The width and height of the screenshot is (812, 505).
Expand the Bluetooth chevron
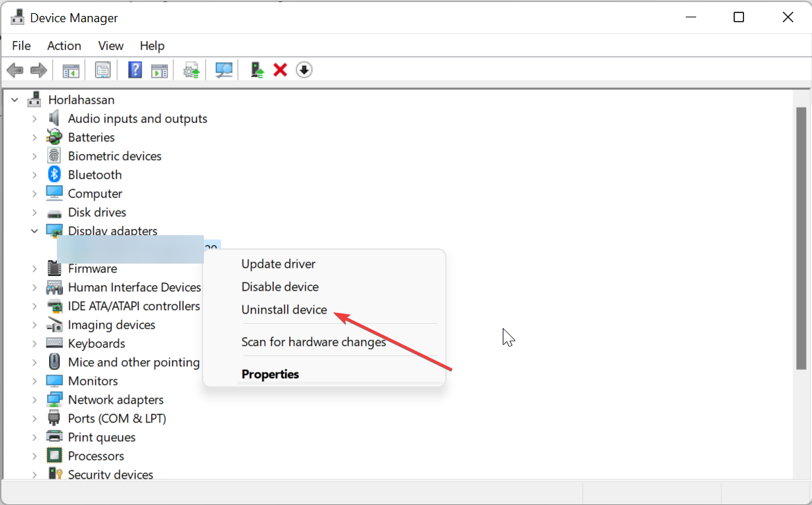click(34, 175)
